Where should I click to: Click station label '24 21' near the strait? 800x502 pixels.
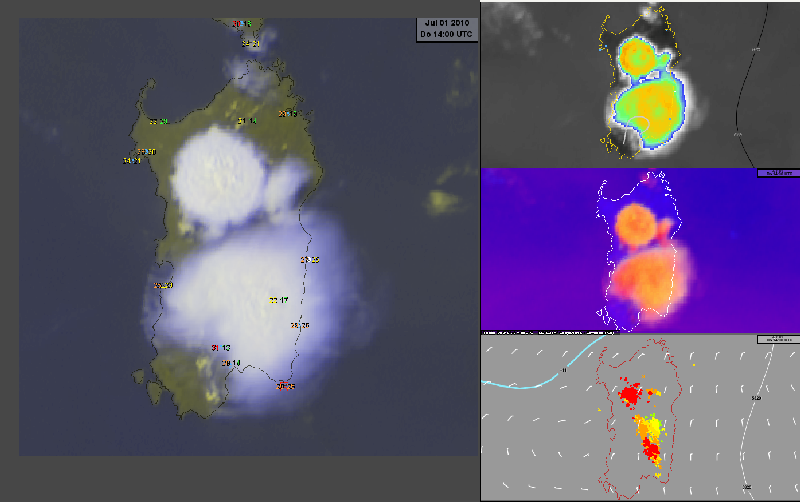(x=251, y=44)
